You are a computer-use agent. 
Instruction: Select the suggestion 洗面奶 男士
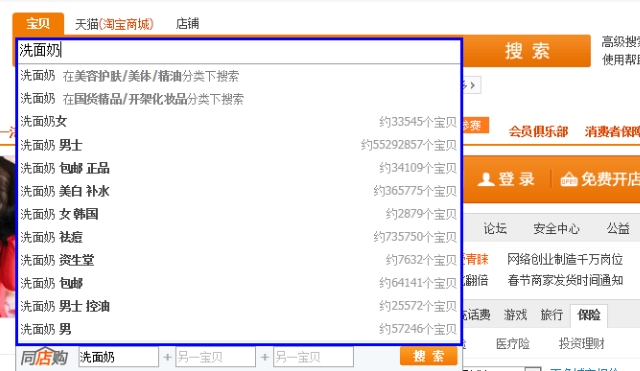coord(239,144)
